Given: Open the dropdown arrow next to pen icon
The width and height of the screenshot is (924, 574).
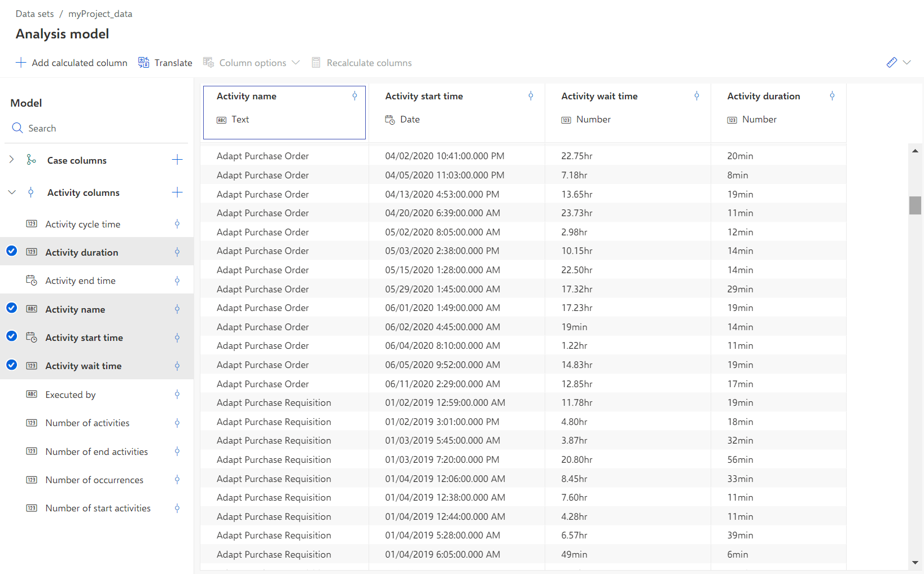Looking at the screenshot, I should pos(907,63).
